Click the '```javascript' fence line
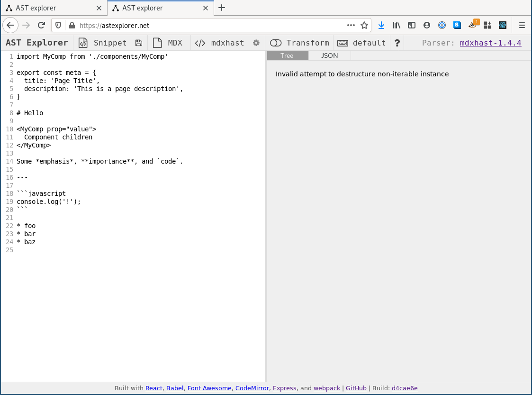532x395 pixels. [41, 193]
